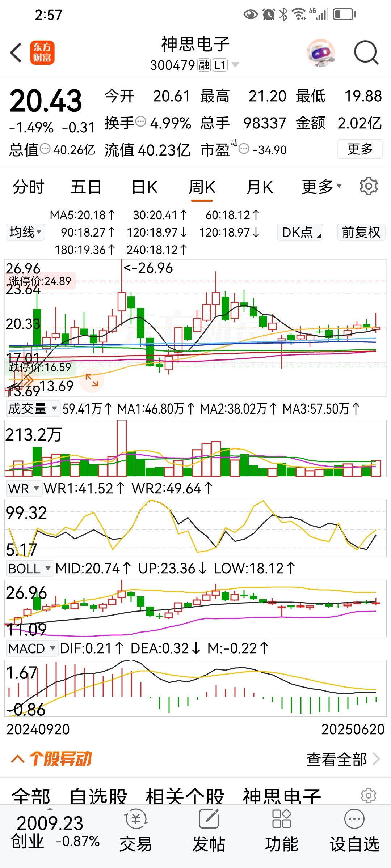Tap the back arrow icon
391x868 pixels.
click(16, 53)
